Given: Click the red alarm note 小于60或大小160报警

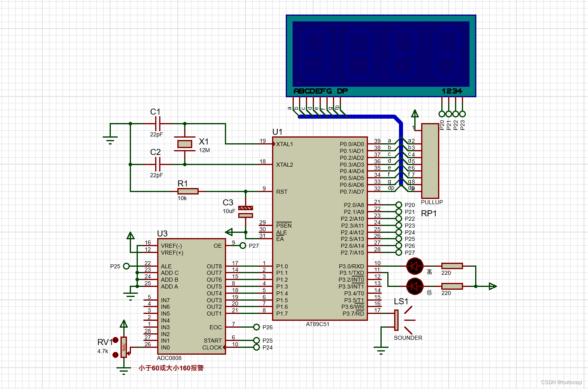Looking at the screenshot, I should click(x=171, y=368).
